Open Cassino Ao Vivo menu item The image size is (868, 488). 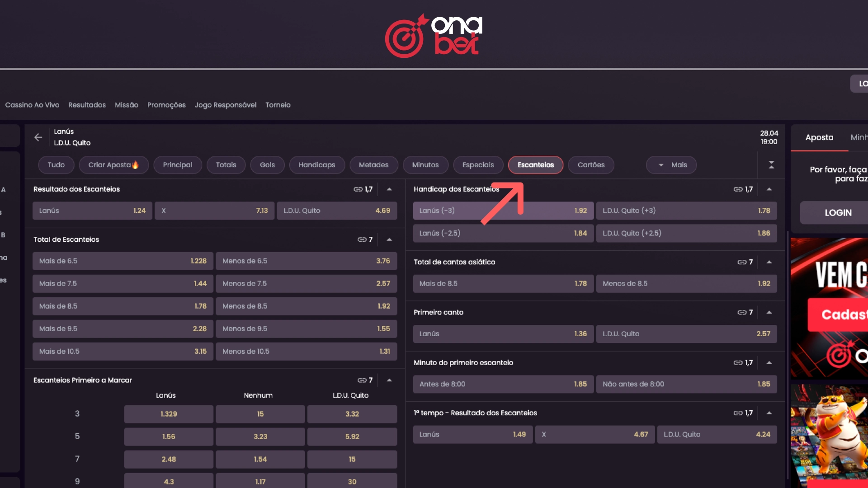(x=32, y=105)
